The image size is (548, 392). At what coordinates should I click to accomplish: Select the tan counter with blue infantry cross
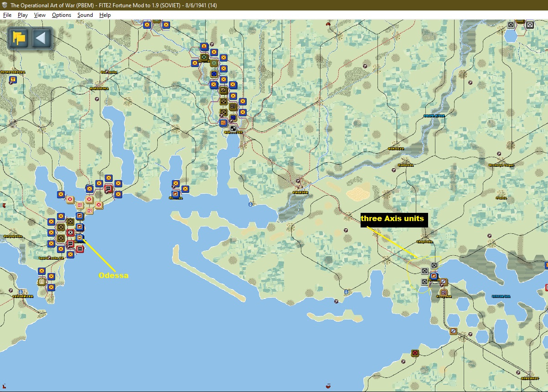(214, 73)
